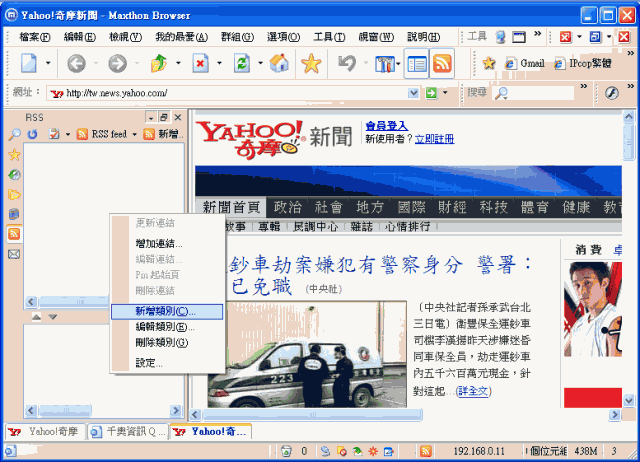Image resolution: width=640 pixels, height=462 pixels.
Task: Select the globe history icon in sidebar strip
Action: coord(14,175)
